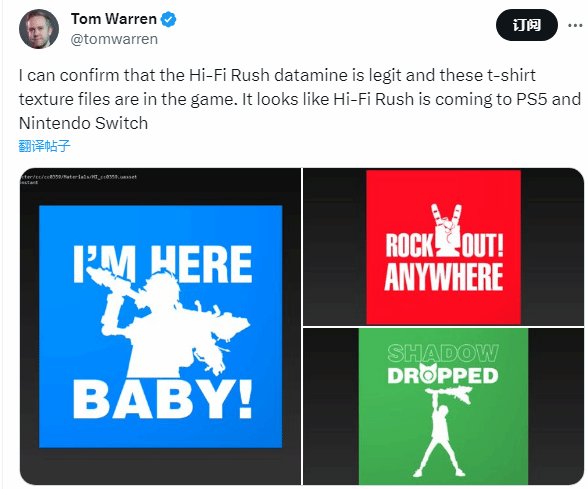Click the BABY! text in blue image

162,400
